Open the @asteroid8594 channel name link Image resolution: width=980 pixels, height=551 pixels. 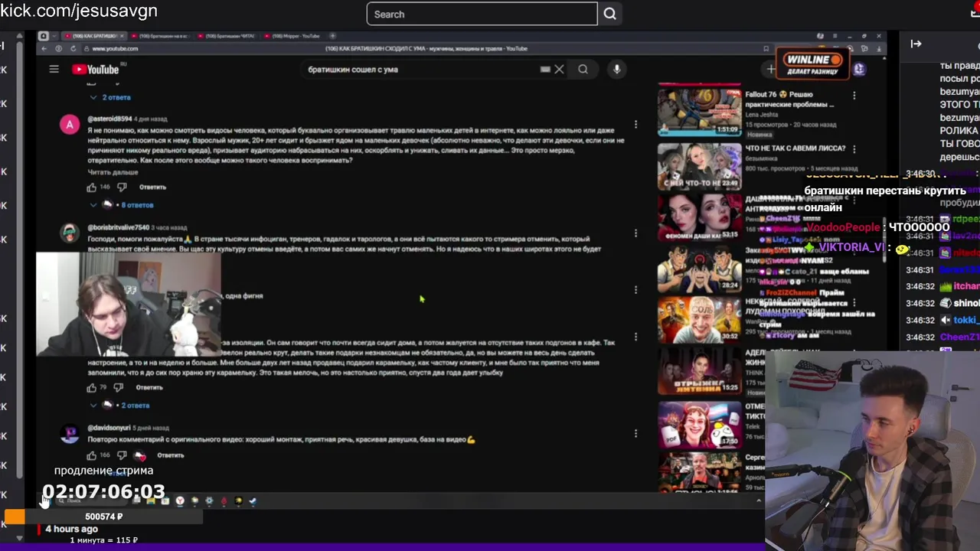pos(109,119)
